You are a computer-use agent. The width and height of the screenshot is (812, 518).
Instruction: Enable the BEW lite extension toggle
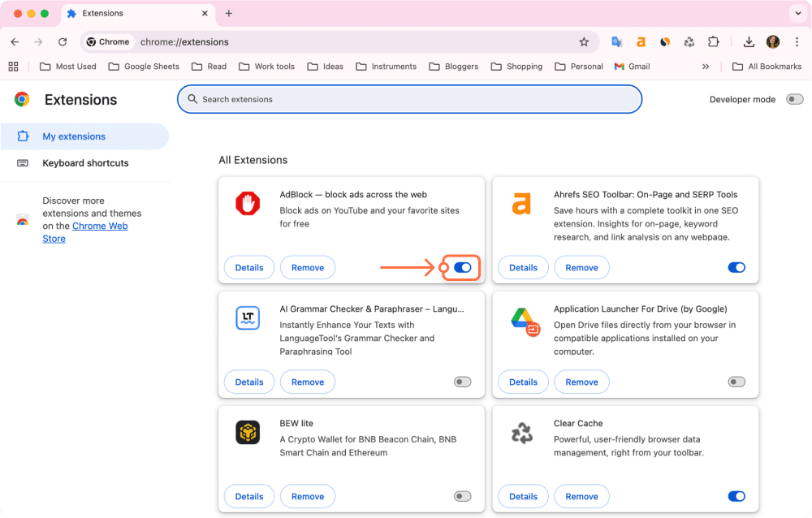coord(462,496)
